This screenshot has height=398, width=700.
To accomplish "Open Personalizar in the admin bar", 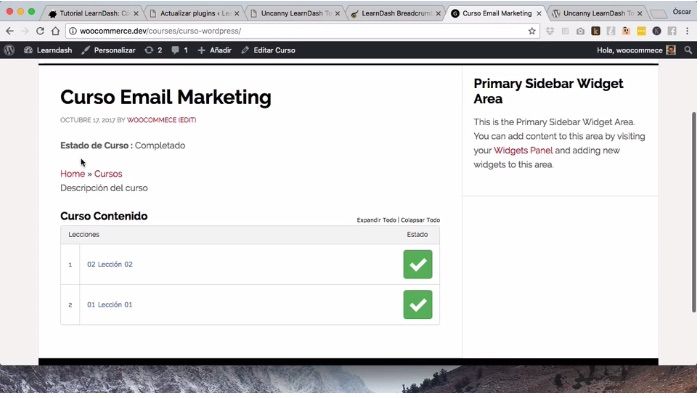I will pyautogui.click(x=108, y=50).
